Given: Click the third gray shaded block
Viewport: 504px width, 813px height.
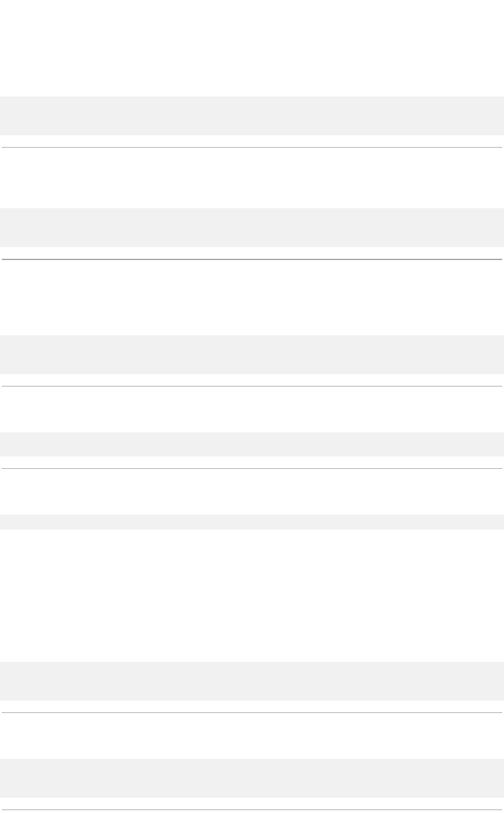Looking at the screenshot, I should 252,355.
